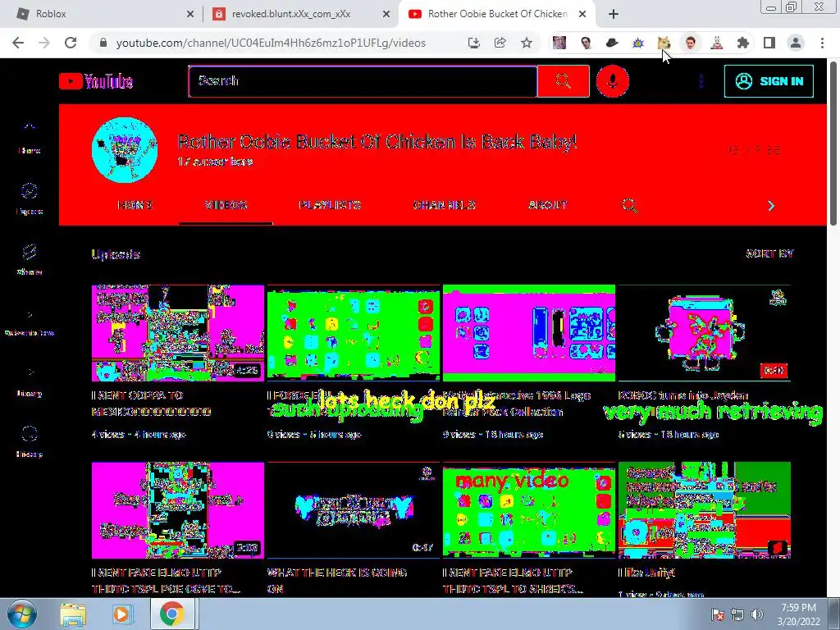840x630 pixels.
Task: Click the black hat extension icon
Action: 612,43
